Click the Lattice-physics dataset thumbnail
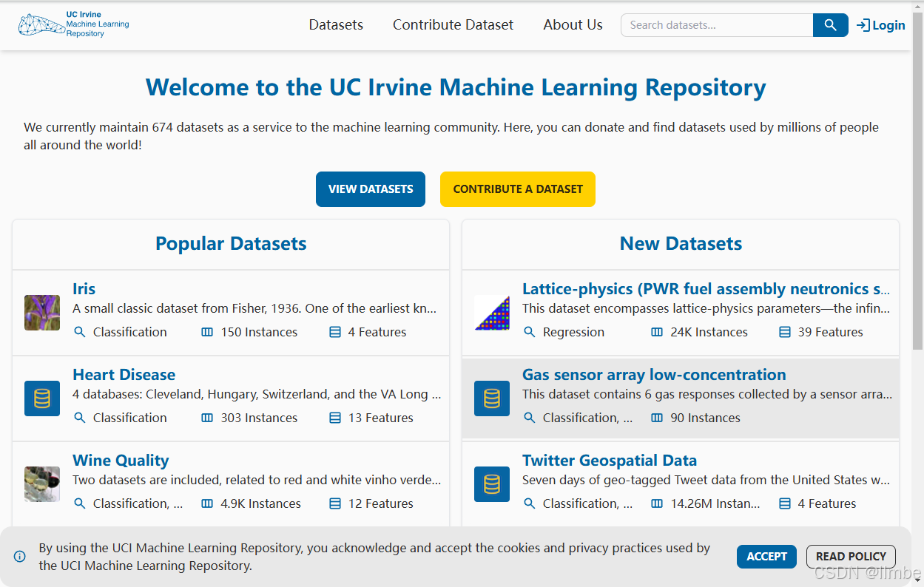 click(492, 313)
